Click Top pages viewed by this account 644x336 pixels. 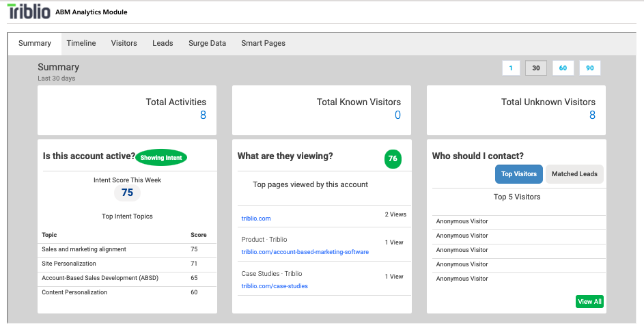[x=310, y=185]
